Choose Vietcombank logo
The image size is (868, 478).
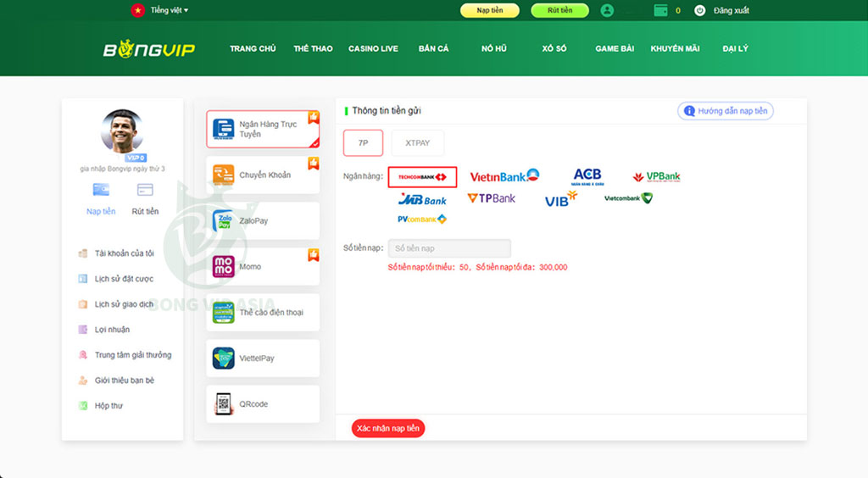[x=628, y=198]
